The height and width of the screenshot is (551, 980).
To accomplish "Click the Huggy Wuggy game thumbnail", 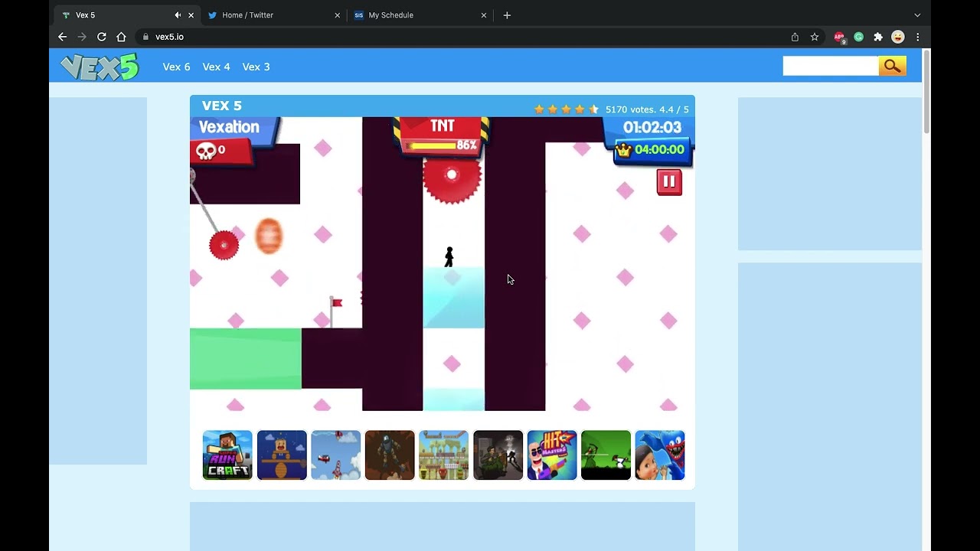I will 660,455.
